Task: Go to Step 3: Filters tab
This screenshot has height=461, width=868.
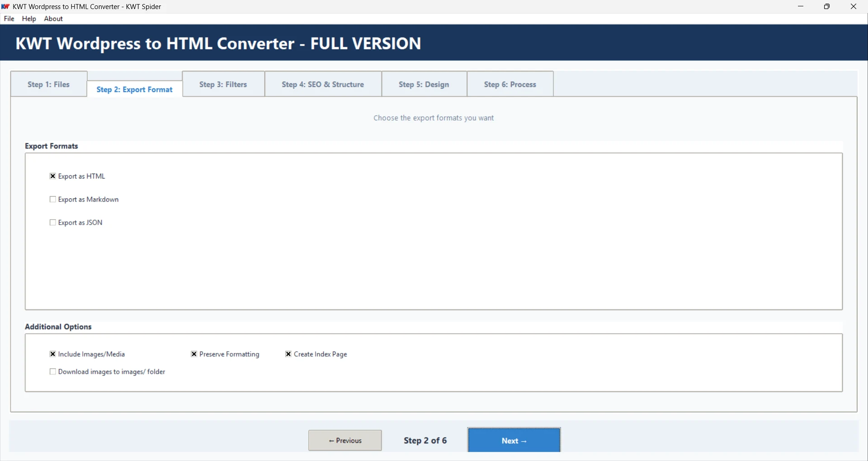Action: pyautogui.click(x=223, y=84)
